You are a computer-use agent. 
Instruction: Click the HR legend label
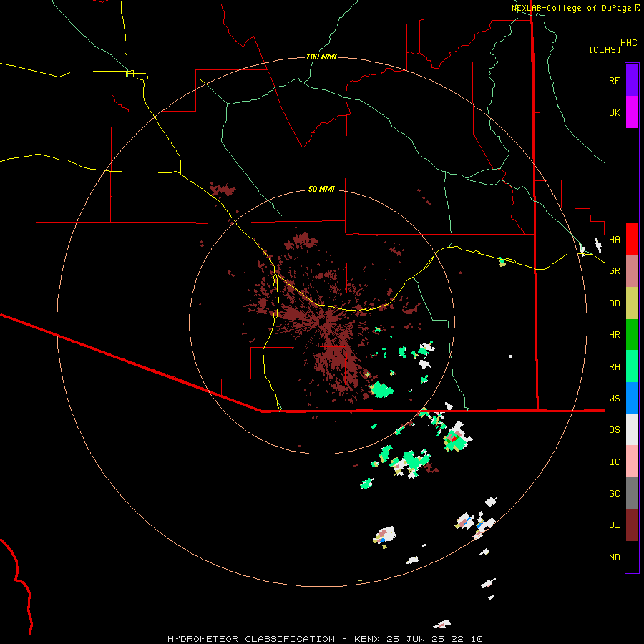[614, 335]
